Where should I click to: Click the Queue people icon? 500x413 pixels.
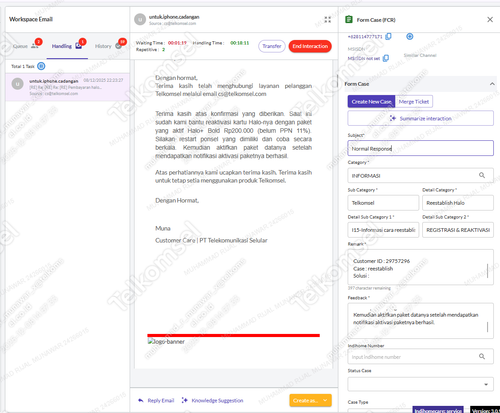34,46
